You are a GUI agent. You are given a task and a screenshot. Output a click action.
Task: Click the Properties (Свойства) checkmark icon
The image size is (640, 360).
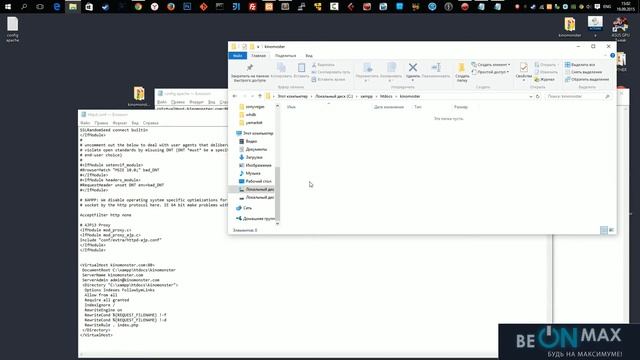524,68
